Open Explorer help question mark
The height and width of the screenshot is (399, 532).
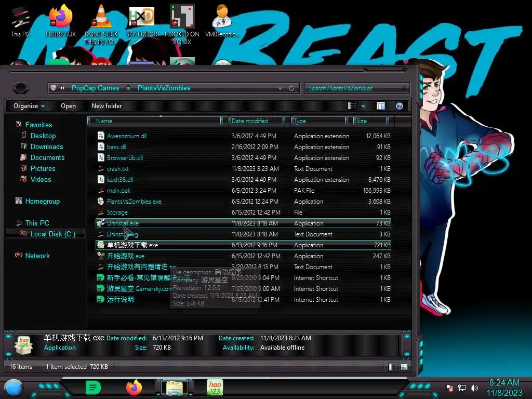coord(400,106)
